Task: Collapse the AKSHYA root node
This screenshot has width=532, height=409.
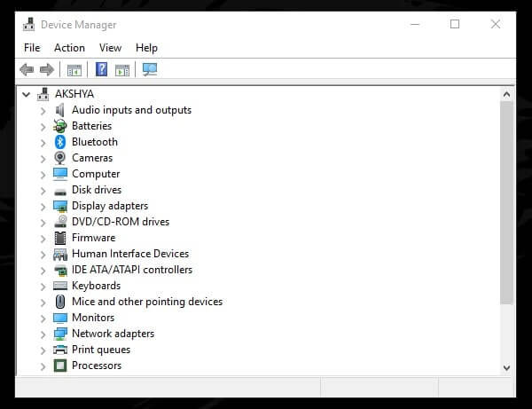Action: pyautogui.click(x=26, y=94)
